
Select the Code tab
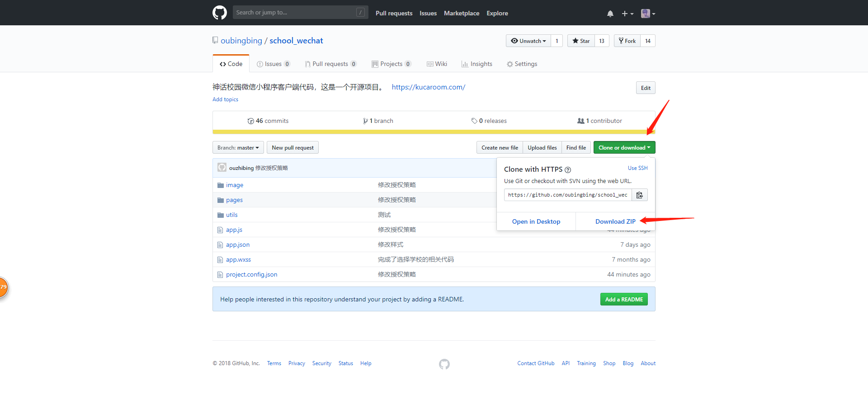coord(231,64)
